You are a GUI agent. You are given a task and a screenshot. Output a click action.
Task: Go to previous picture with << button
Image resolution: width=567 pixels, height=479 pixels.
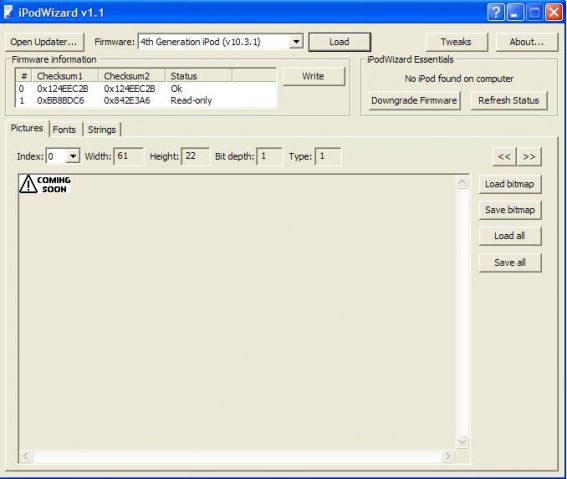(504, 157)
